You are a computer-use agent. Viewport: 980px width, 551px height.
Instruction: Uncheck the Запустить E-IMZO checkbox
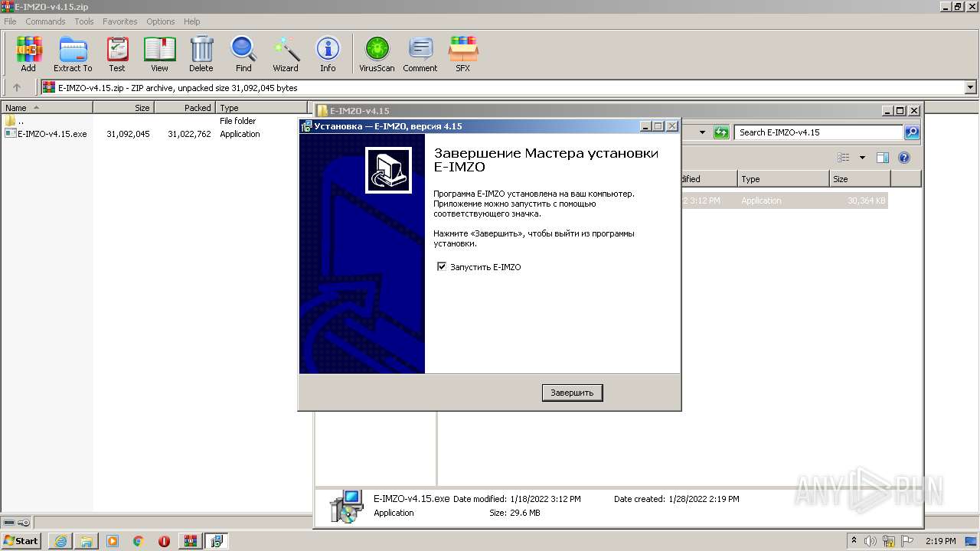pos(442,267)
